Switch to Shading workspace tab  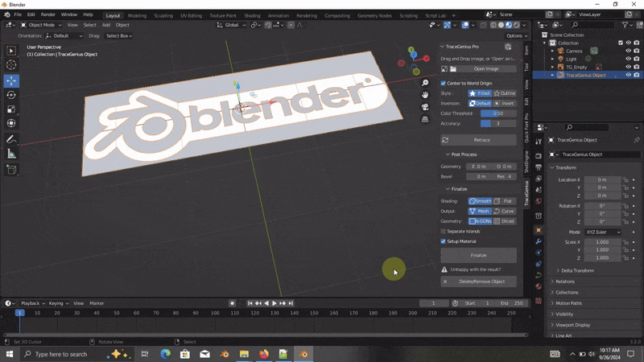[252, 15]
